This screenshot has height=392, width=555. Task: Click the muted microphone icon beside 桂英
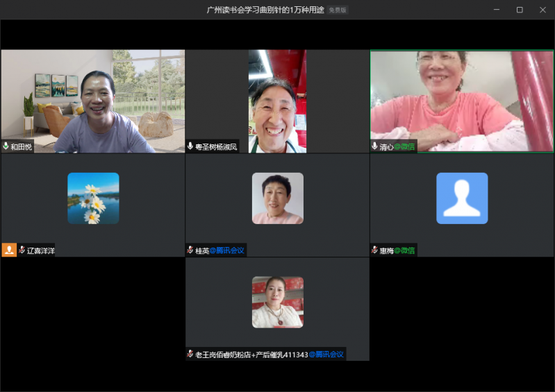[x=190, y=250]
